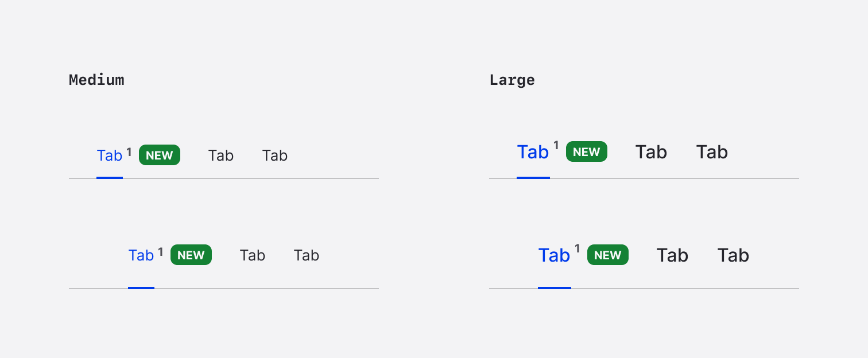The image size is (868, 358).
Task: Click the NEW badge in lower Large row
Action: point(608,255)
